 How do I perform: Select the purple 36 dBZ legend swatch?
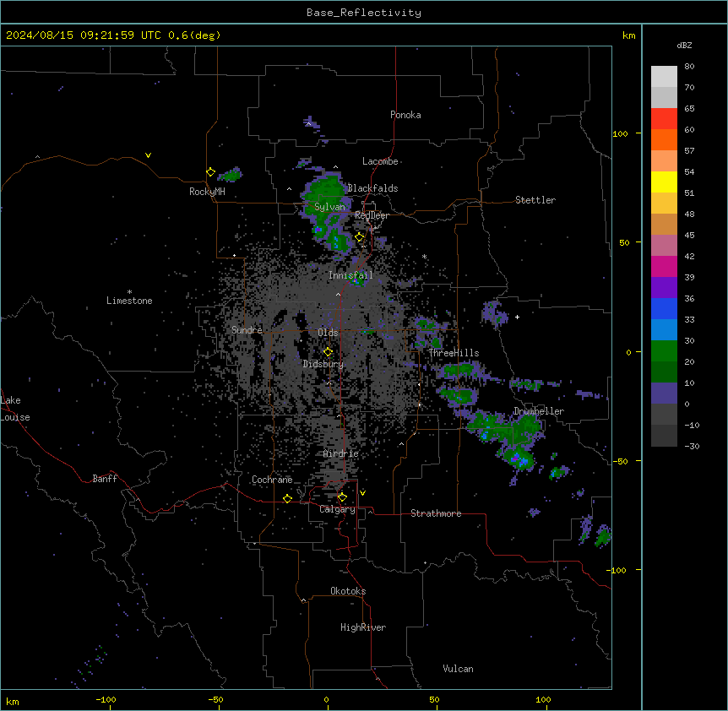[x=664, y=288]
